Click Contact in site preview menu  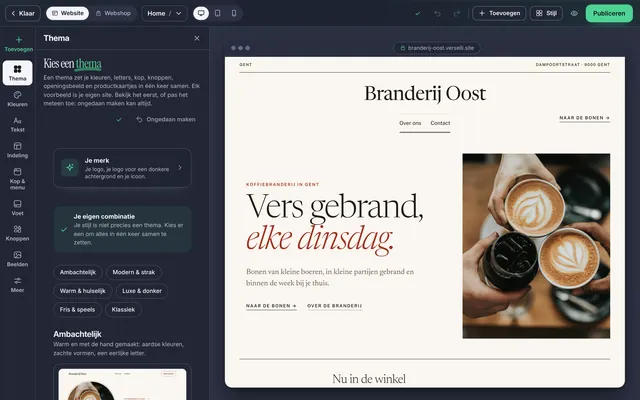pos(440,123)
